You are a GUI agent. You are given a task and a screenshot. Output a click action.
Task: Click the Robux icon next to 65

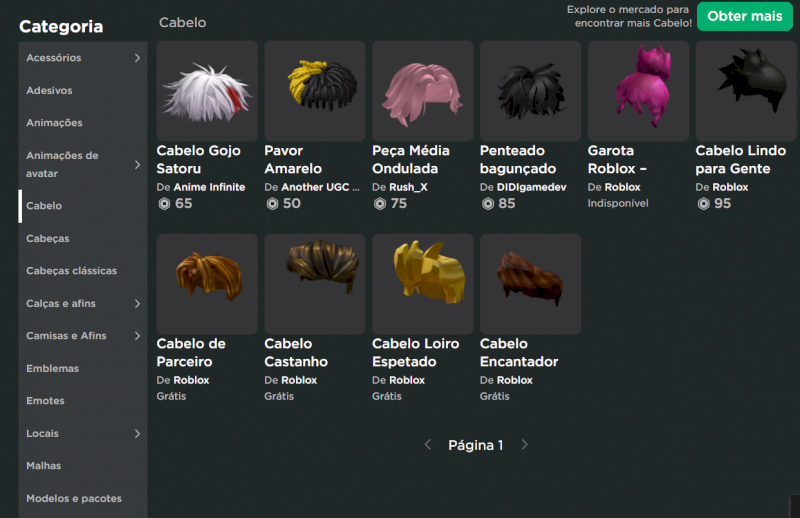(x=164, y=204)
